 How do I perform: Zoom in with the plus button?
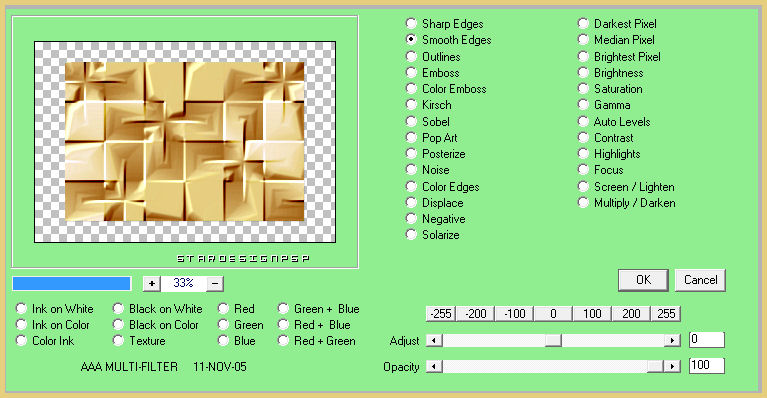pyautogui.click(x=152, y=284)
